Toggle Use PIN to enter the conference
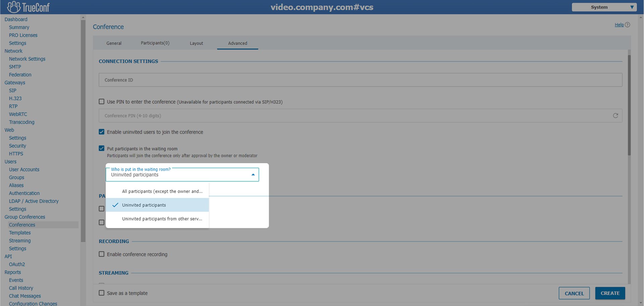 click(102, 101)
